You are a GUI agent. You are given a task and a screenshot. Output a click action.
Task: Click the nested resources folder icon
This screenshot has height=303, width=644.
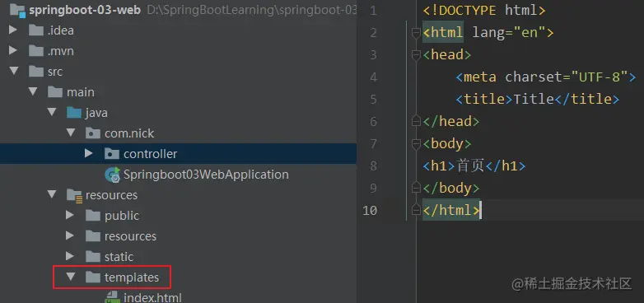[93, 236]
